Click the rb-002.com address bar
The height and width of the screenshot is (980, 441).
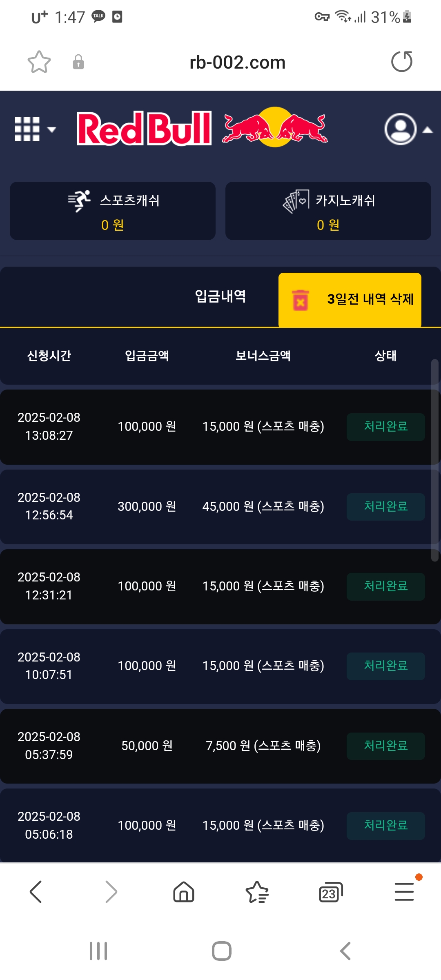tap(237, 62)
